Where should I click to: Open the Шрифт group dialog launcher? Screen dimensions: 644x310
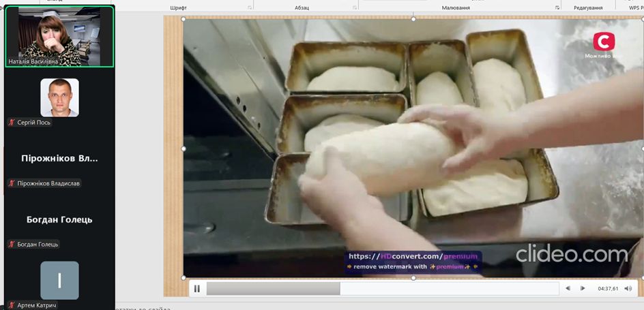click(248, 7)
